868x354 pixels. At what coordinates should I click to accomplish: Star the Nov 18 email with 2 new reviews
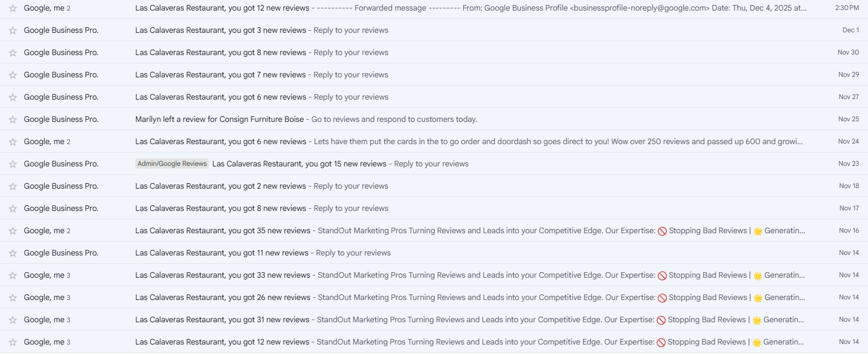[x=13, y=186]
